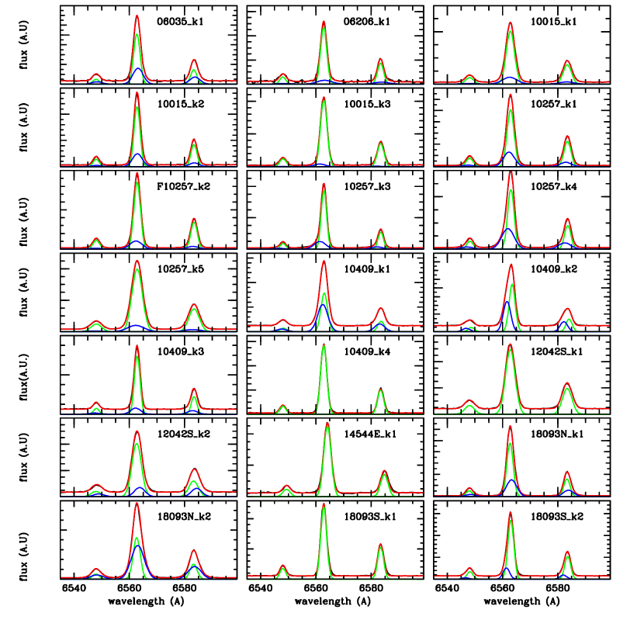Click the small left peak, third row, middle plot
The image size is (644, 644).
[x=282, y=244]
